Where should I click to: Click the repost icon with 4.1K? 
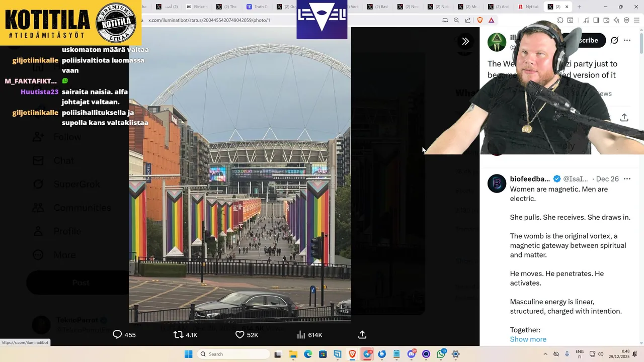click(x=178, y=335)
